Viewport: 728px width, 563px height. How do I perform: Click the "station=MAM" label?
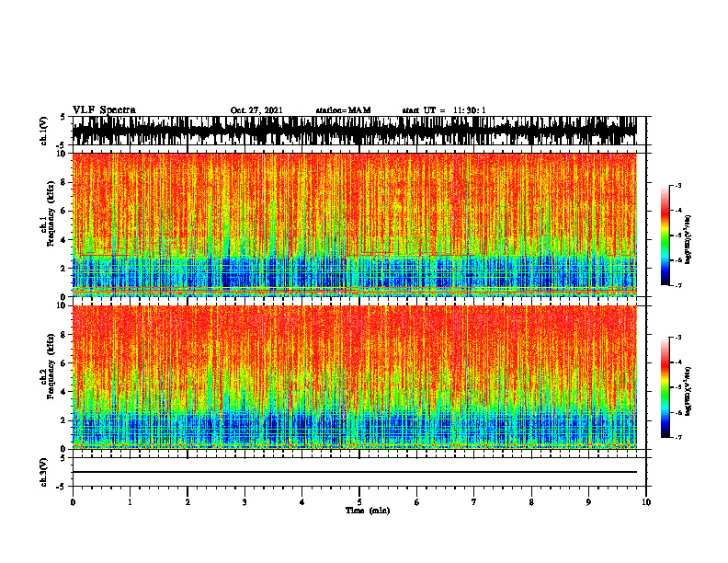click(x=343, y=110)
